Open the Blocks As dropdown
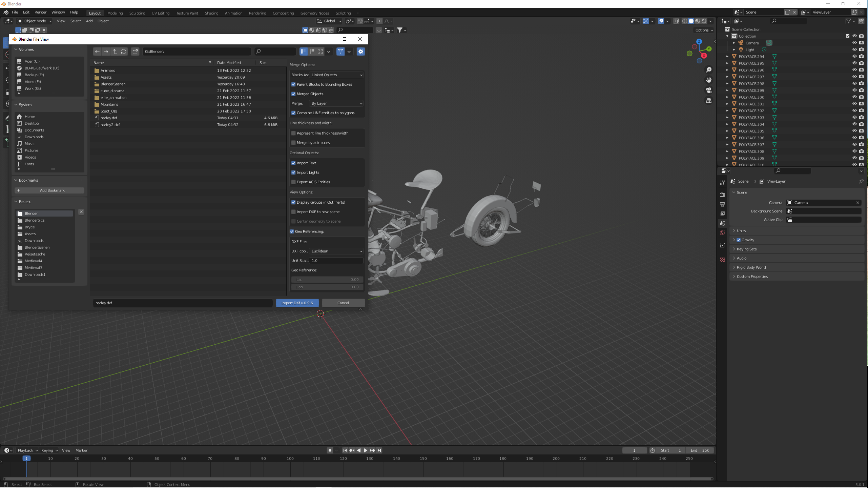 336,75
